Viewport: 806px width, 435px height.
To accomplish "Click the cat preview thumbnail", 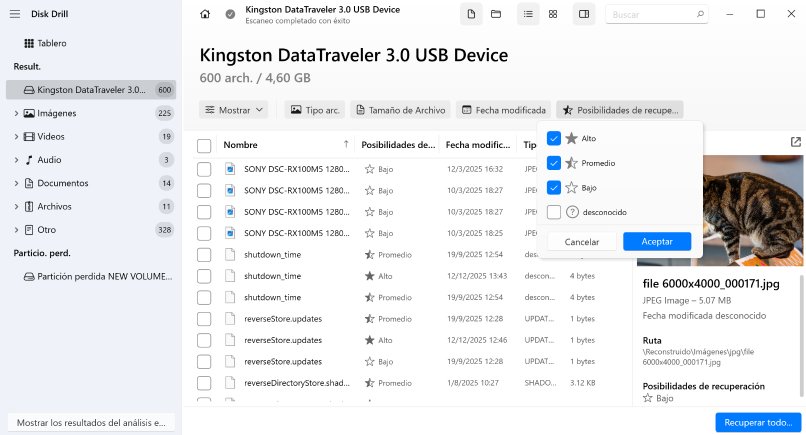I will pyautogui.click(x=753, y=211).
